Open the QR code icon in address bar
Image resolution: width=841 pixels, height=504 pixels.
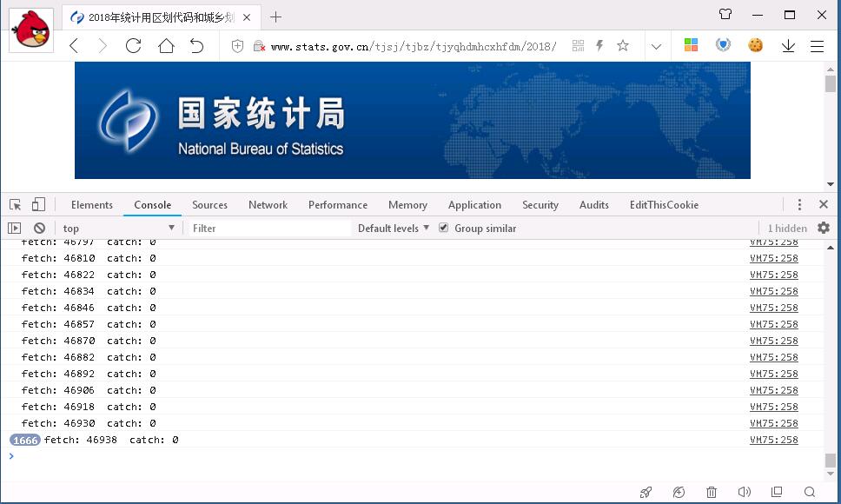[579, 46]
